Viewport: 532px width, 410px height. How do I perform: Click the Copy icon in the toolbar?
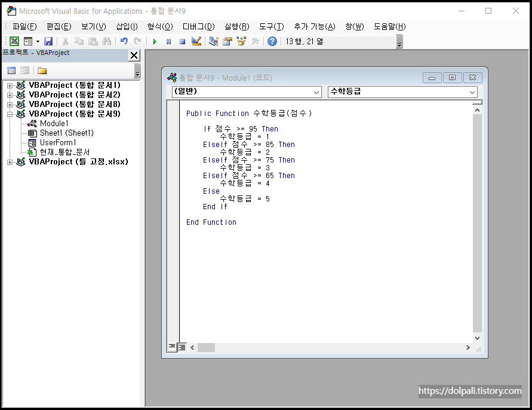79,41
